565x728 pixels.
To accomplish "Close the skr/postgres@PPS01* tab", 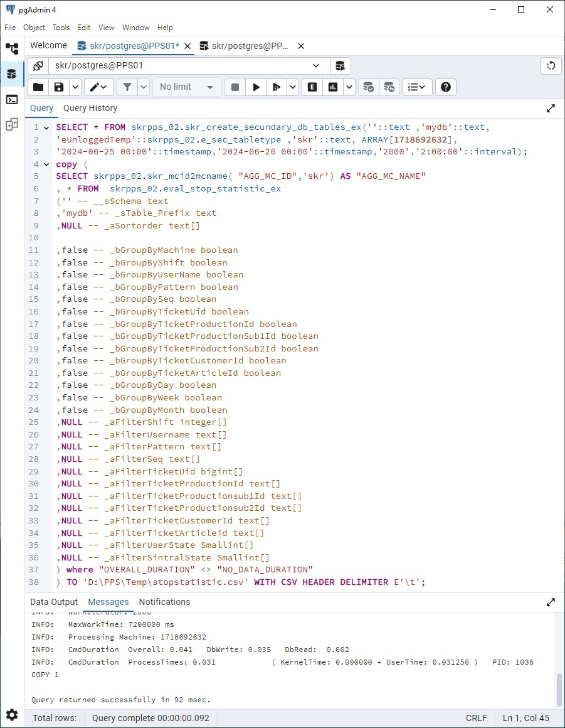I will coord(187,46).
